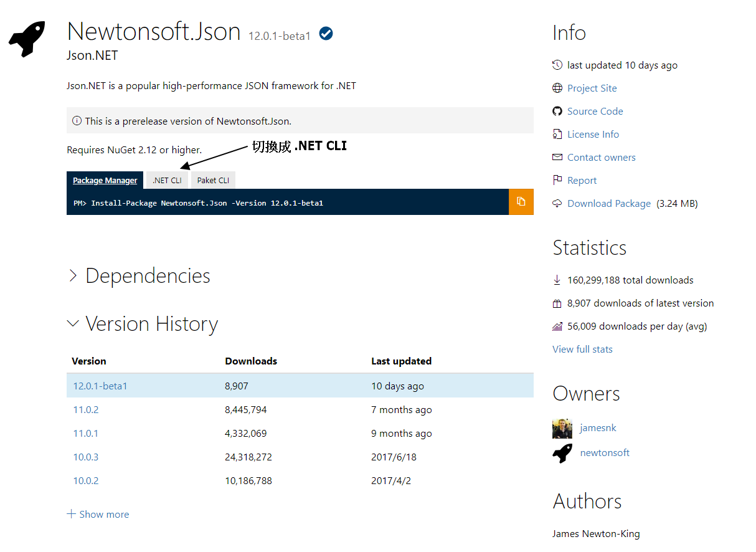Click 160,299,188 total downloads text
This screenshot has width=756, height=552.
tap(630, 280)
